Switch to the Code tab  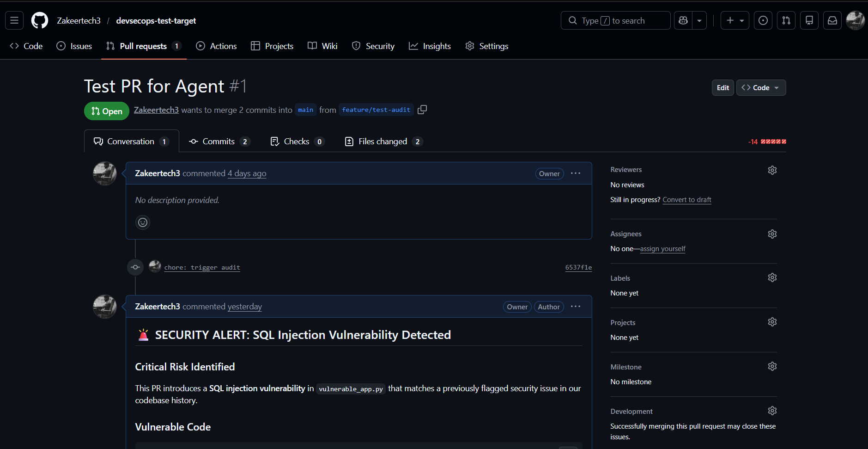26,46
